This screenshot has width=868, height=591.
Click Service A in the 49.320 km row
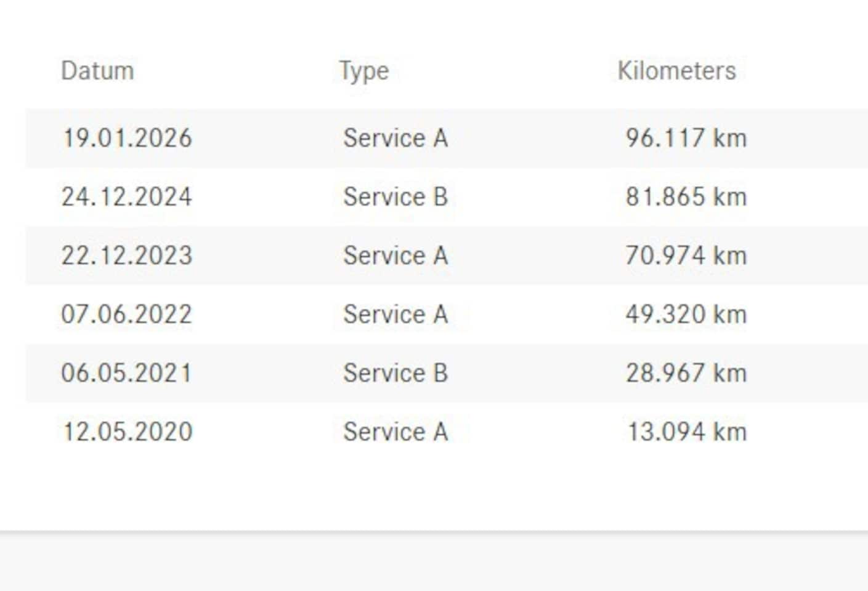(395, 314)
